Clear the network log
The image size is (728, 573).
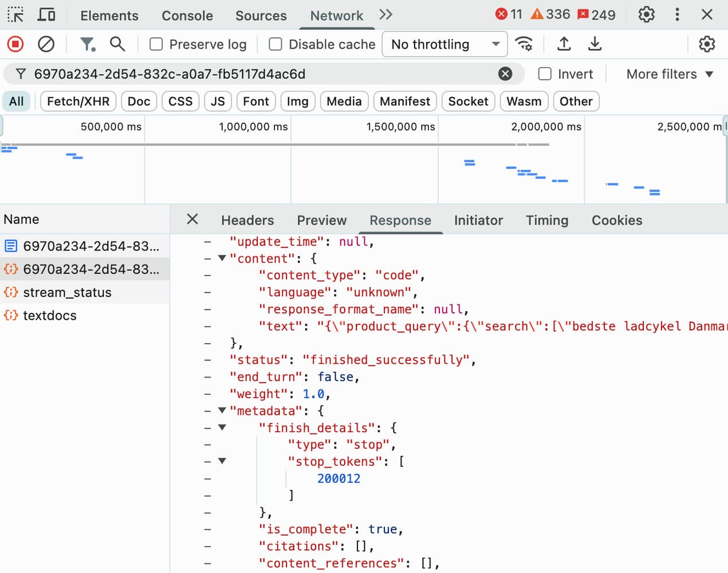pos(46,44)
